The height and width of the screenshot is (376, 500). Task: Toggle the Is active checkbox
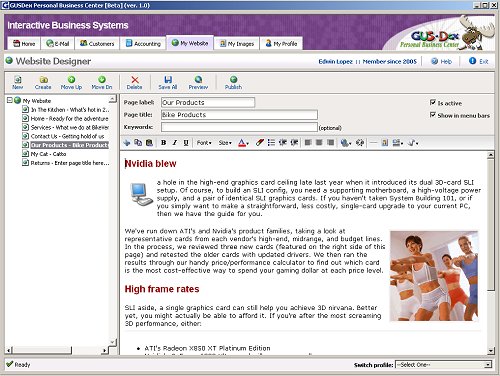pyautogui.click(x=433, y=102)
